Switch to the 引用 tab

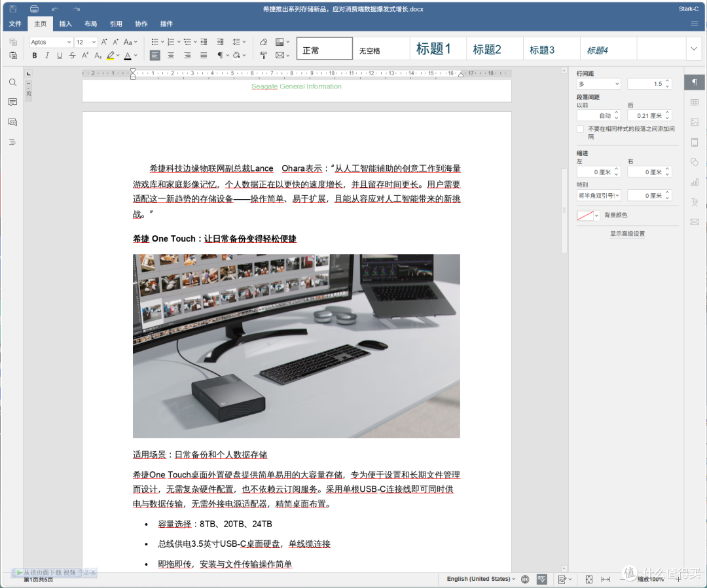(x=116, y=24)
